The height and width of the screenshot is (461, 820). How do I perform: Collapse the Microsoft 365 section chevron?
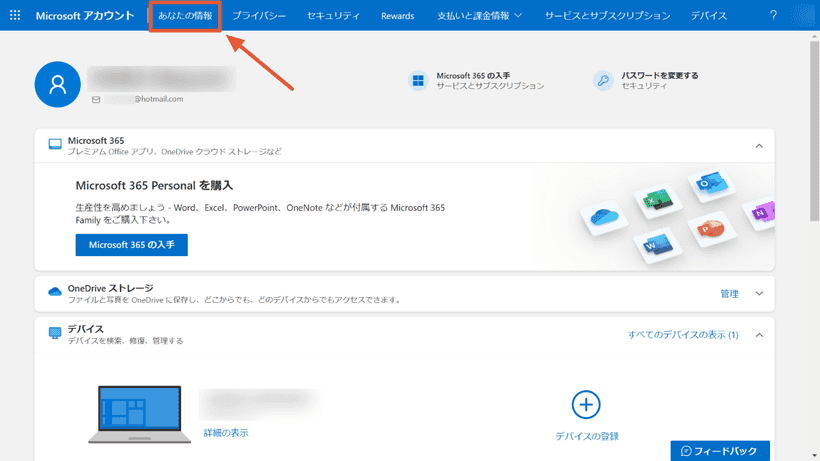click(x=759, y=146)
